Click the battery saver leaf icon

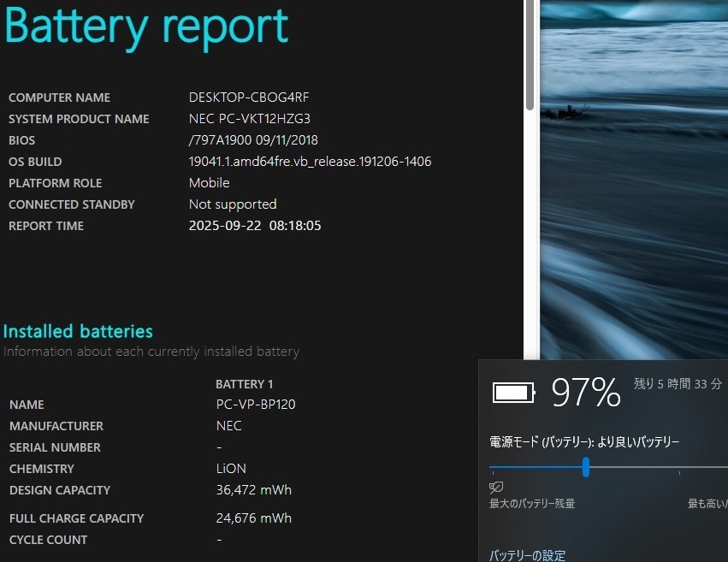click(496, 487)
